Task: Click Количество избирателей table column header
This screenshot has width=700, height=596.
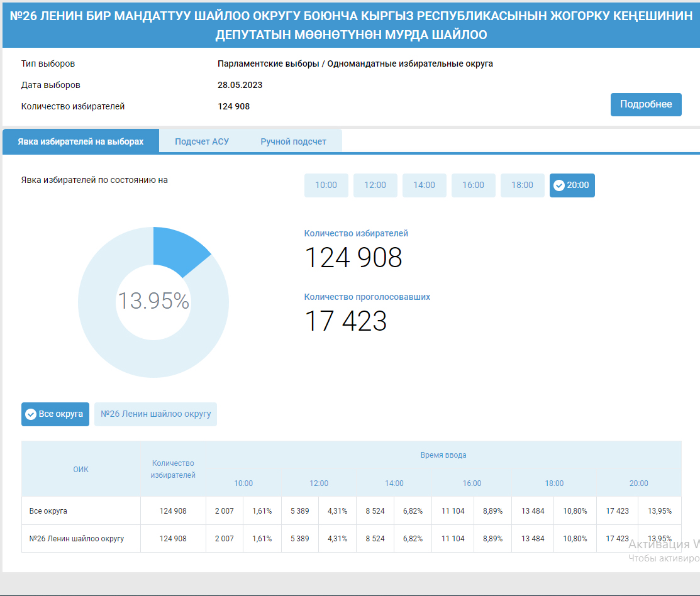Action: pos(173,469)
